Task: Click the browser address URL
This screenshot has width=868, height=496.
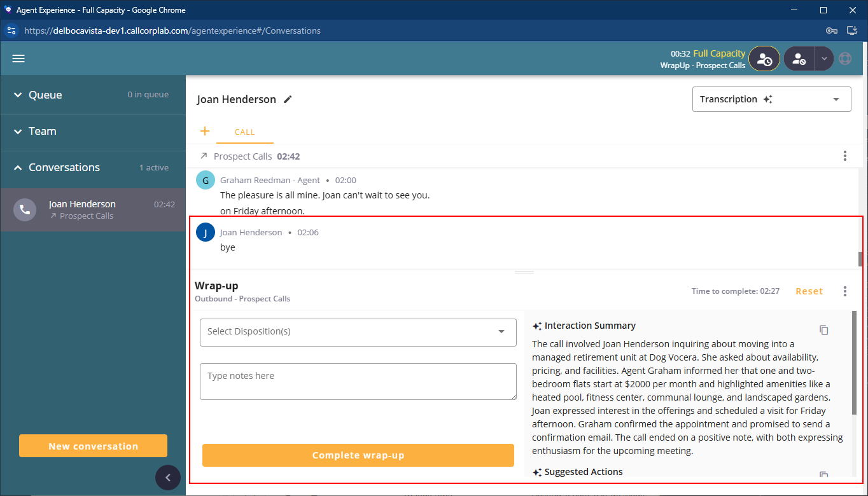Action: pyautogui.click(x=172, y=31)
